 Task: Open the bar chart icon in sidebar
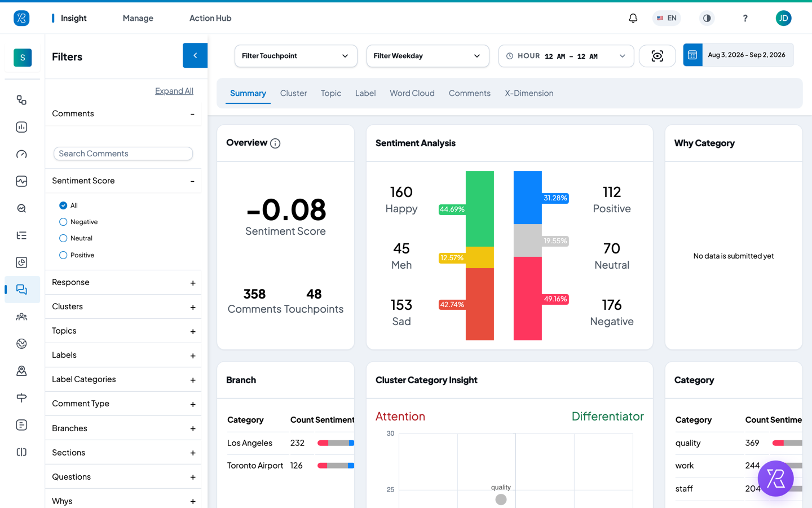pyautogui.click(x=21, y=127)
